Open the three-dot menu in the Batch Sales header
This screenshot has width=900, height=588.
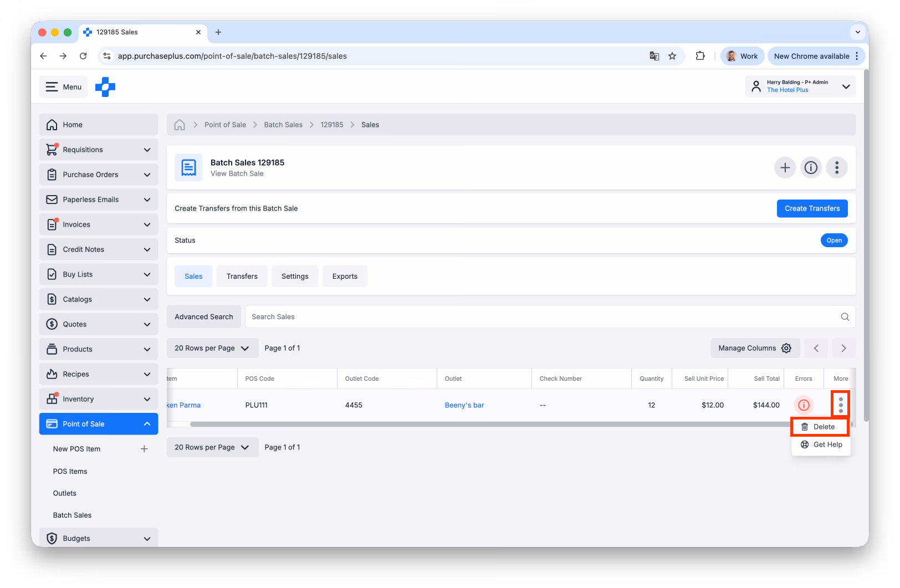point(837,167)
